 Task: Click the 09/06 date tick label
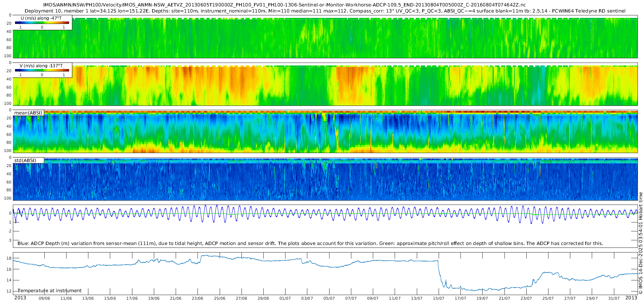(44, 298)
